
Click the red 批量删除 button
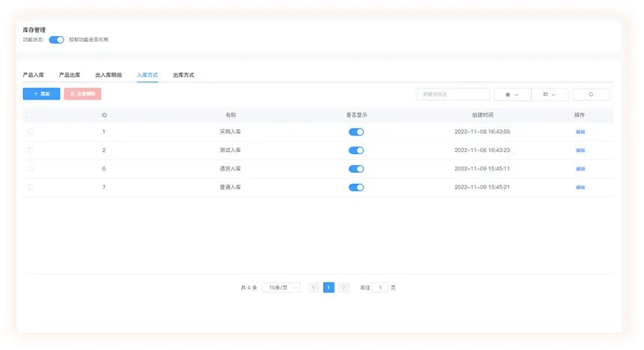point(82,93)
